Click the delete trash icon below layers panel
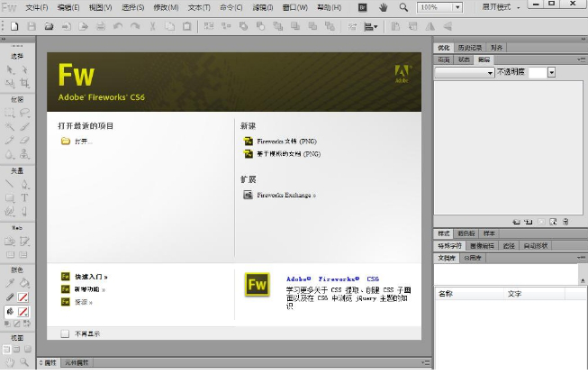Viewport: 588px width, 384px height. (565, 222)
